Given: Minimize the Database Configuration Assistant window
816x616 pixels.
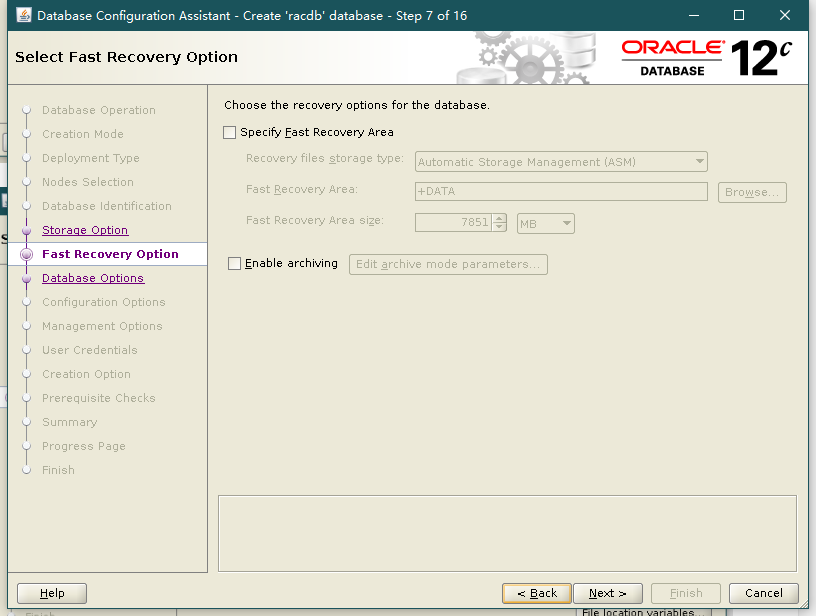Looking at the screenshot, I should (694, 16).
